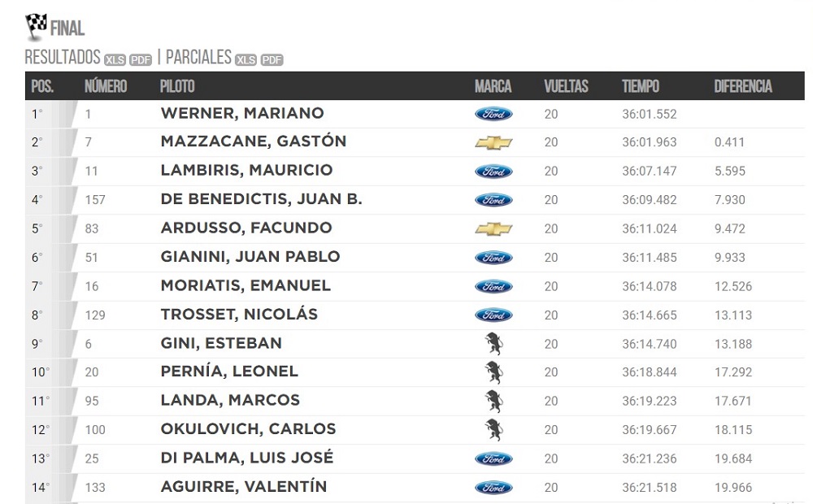This screenshot has width=813, height=504.
Task: Download Parciales as PDF file
Action: (x=272, y=59)
